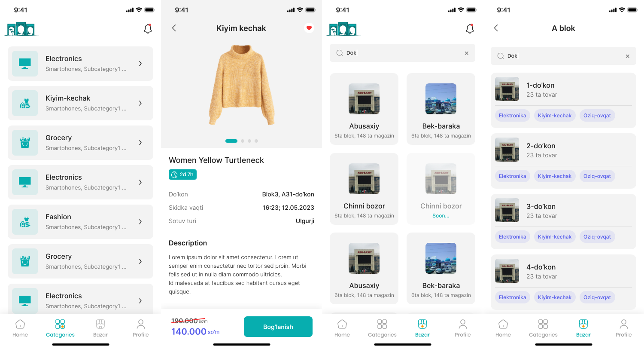Go back from the A blok screen
This screenshot has height=349, width=644.
pos(496,28)
